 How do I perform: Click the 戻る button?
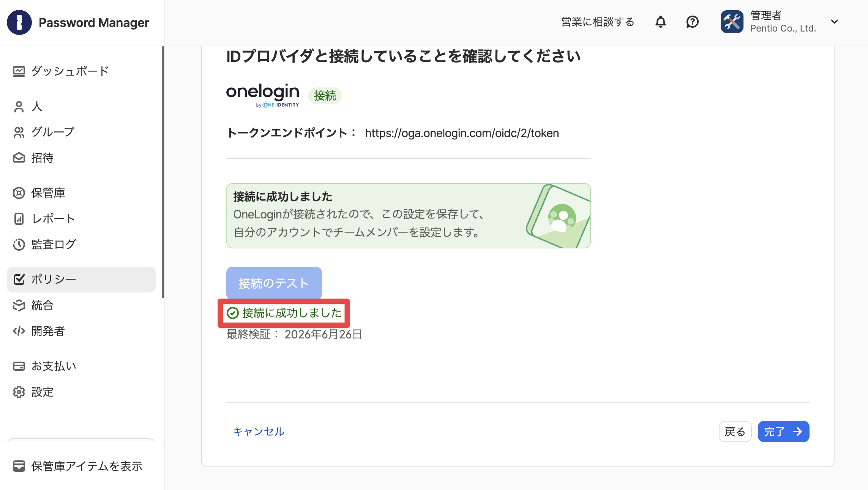(735, 432)
